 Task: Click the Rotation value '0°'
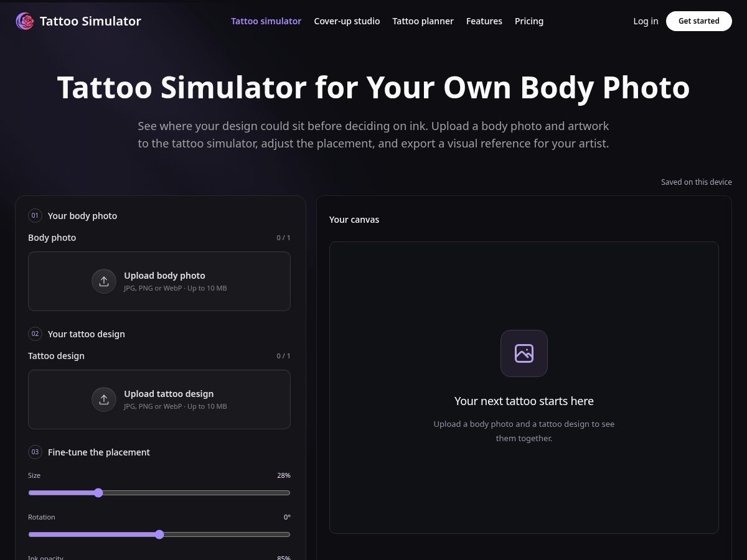(x=287, y=517)
